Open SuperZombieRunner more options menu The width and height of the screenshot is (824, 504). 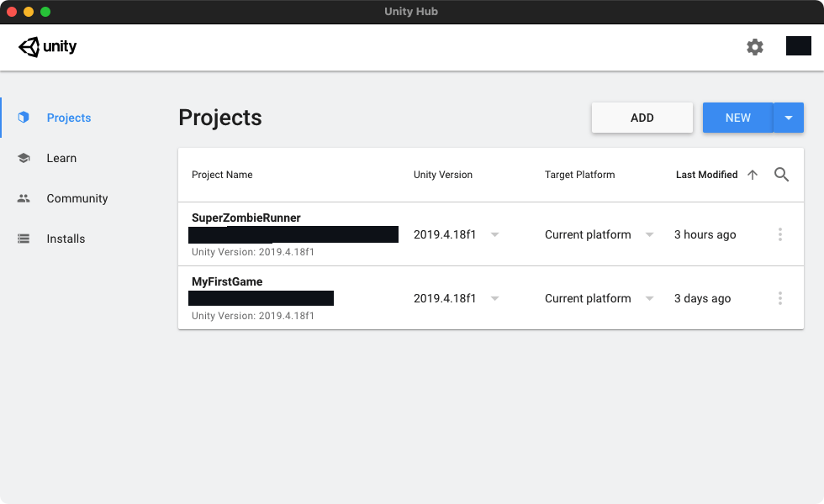(x=780, y=234)
